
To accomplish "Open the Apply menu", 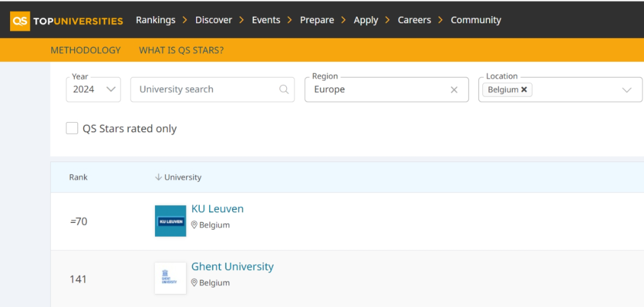I will [366, 20].
